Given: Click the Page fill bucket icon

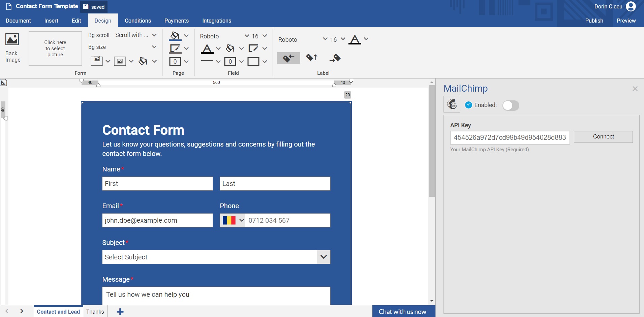Looking at the screenshot, I should [175, 36].
